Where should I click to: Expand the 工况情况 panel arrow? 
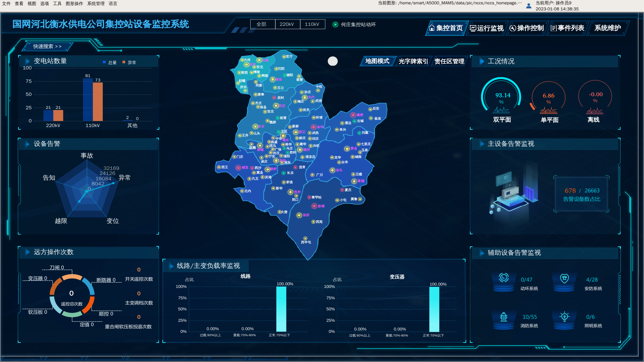tap(481, 61)
